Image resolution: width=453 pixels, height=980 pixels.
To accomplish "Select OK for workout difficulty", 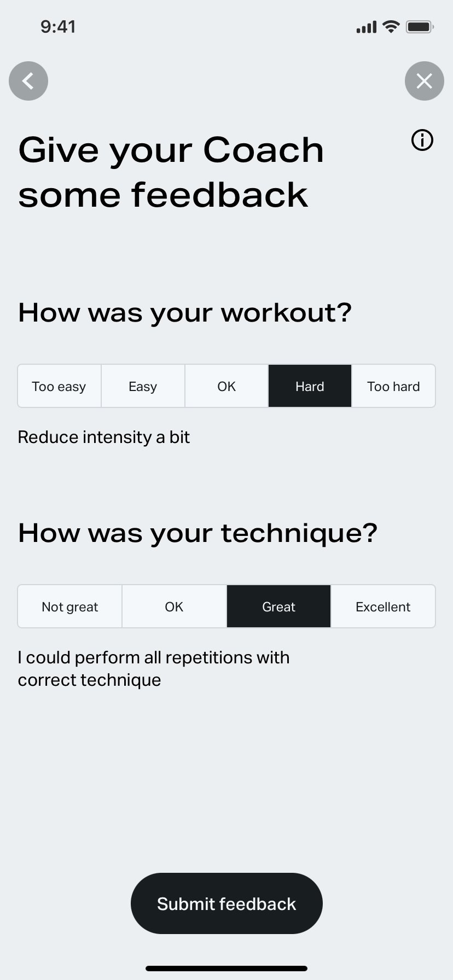I will point(226,386).
